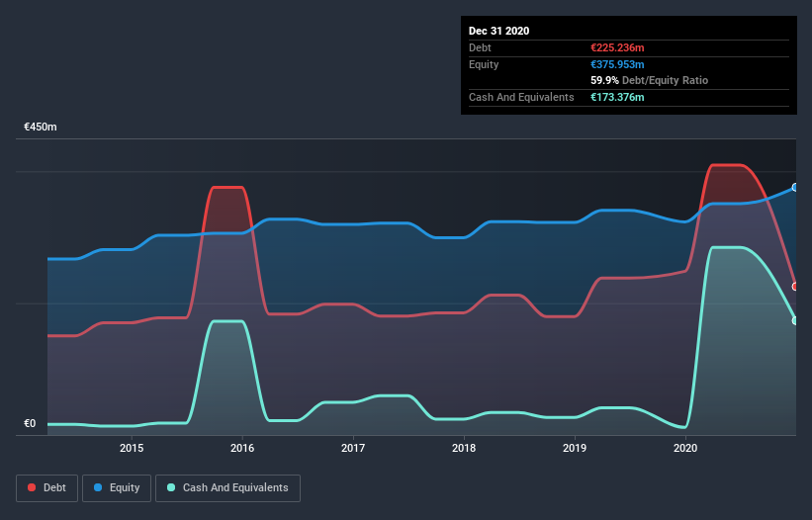This screenshot has height=520, width=812.
Task: Click the 2015 x-axis label
Action: pos(132,448)
